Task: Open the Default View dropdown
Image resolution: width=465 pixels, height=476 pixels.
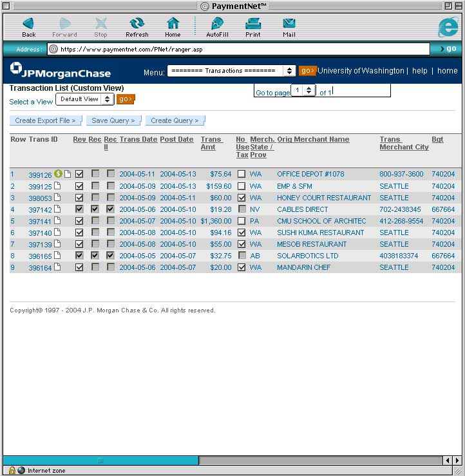Action: click(85, 99)
